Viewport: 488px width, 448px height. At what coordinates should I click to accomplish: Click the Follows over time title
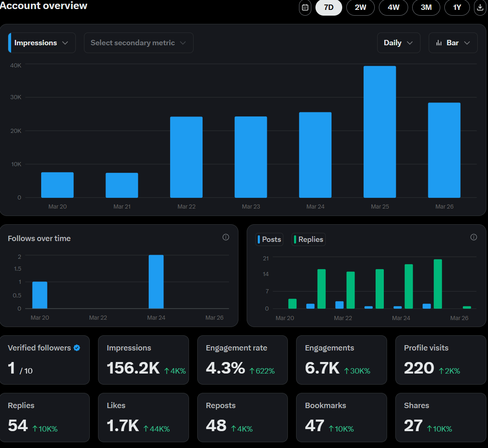(x=39, y=239)
